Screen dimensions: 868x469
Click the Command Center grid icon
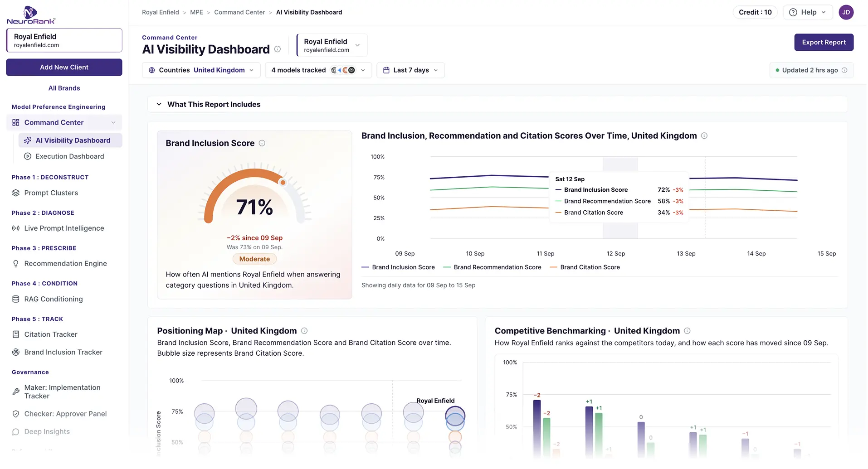(x=16, y=122)
